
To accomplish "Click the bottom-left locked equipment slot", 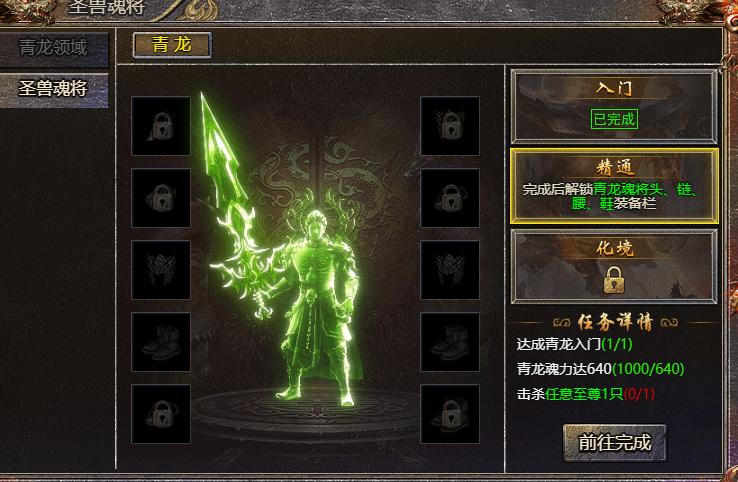I will pyautogui.click(x=161, y=414).
